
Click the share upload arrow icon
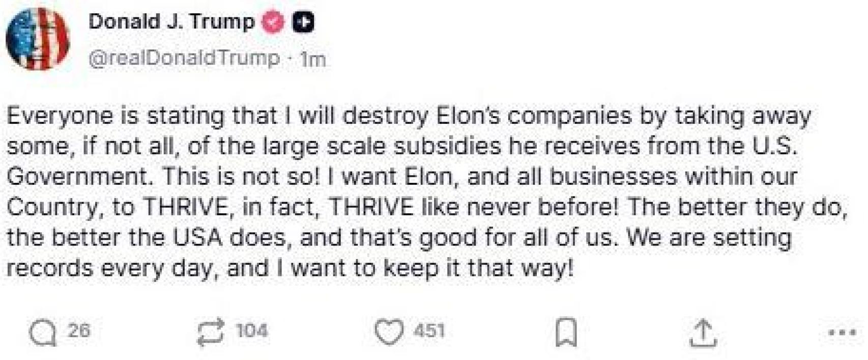point(703,334)
